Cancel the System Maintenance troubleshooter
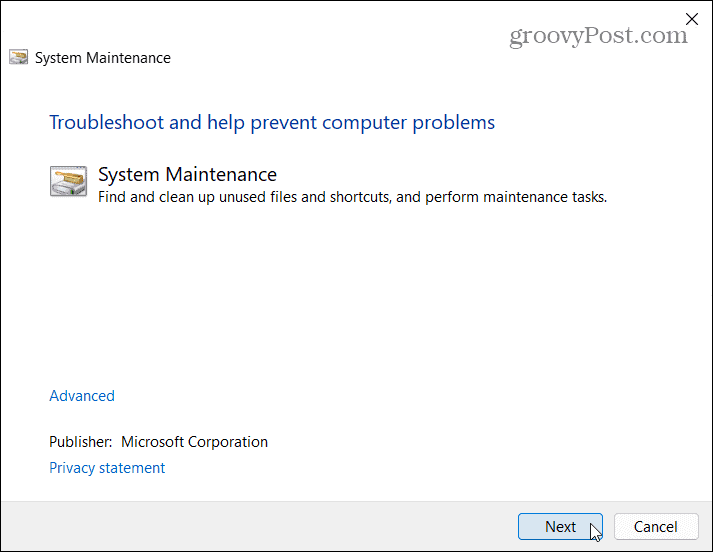Image resolution: width=713 pixels, height=555 pixels. [x=656, y=526]
